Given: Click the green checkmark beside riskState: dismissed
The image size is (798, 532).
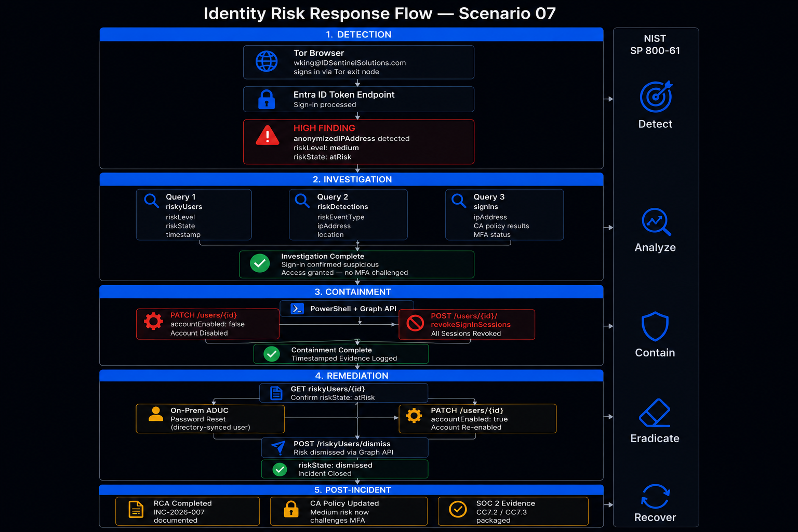Looking at the screenshot, I should pos(280,470).
